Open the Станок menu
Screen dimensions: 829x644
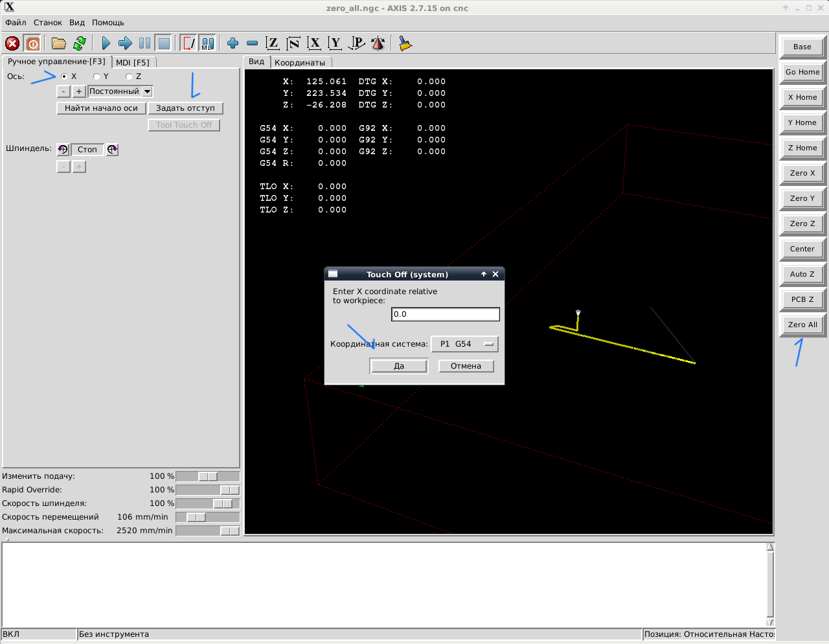(x=48, y=23)
